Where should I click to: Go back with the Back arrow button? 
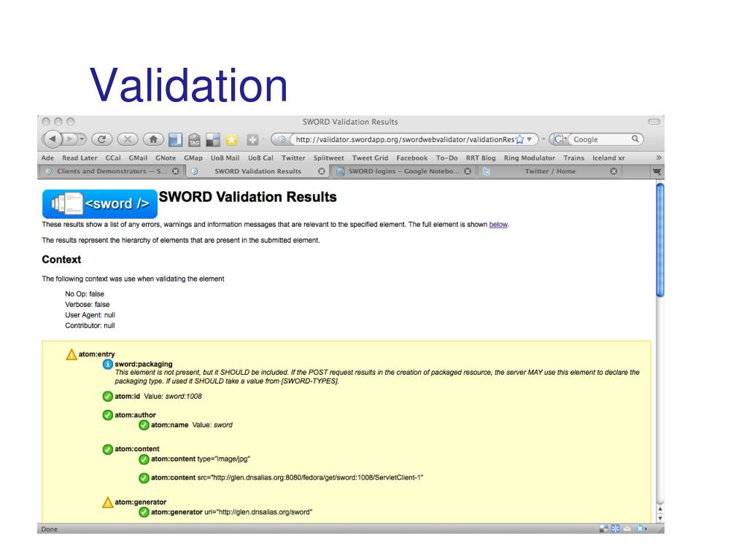point(53,139)
